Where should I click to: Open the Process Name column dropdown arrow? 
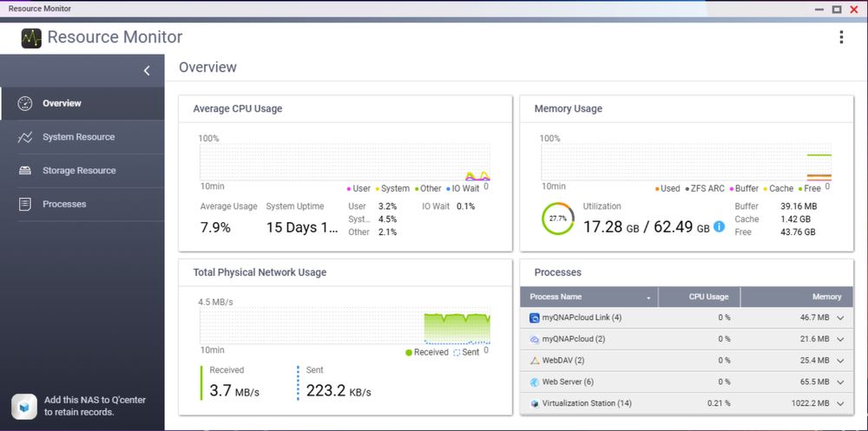648,297
